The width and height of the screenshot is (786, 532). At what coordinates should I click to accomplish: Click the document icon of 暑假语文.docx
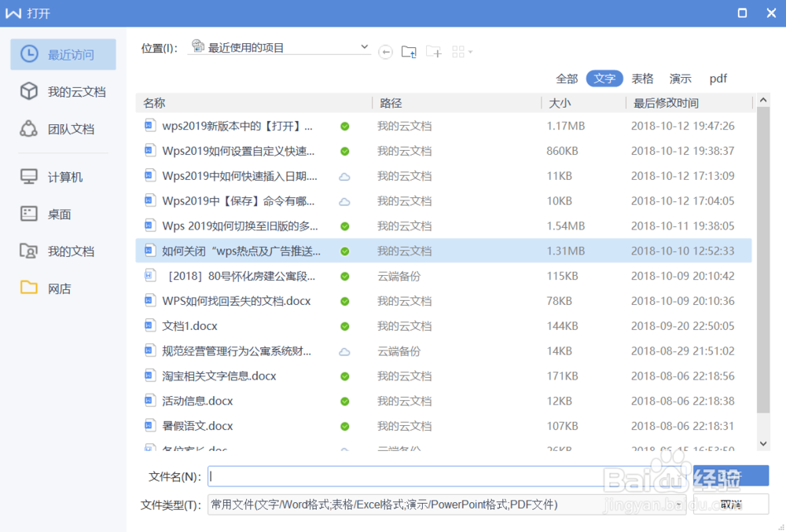pos(149,425)
